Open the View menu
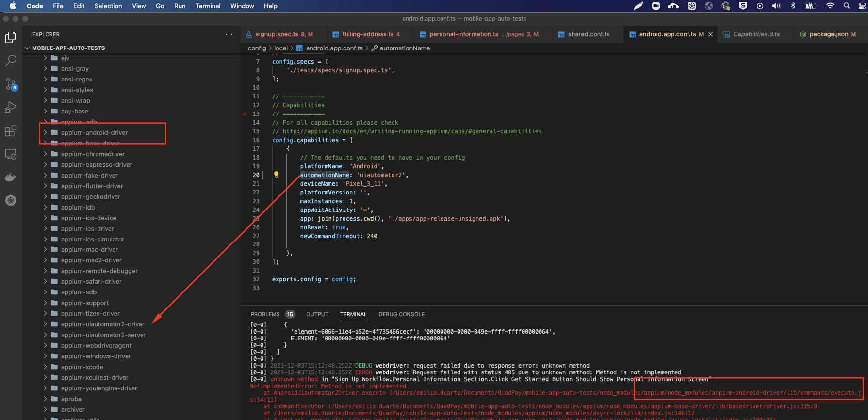 click(139, 6)
